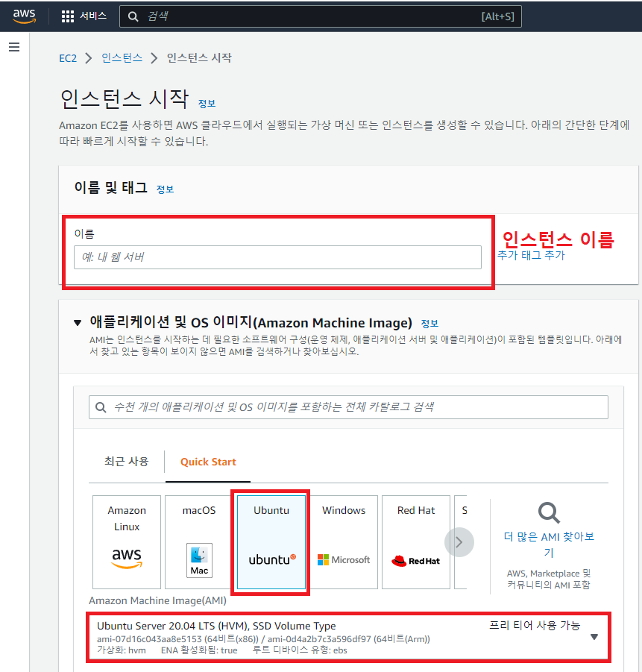Click the 서비스 menu label
Image resolution: width=642 pixels, height=672 pixels.
93,16
